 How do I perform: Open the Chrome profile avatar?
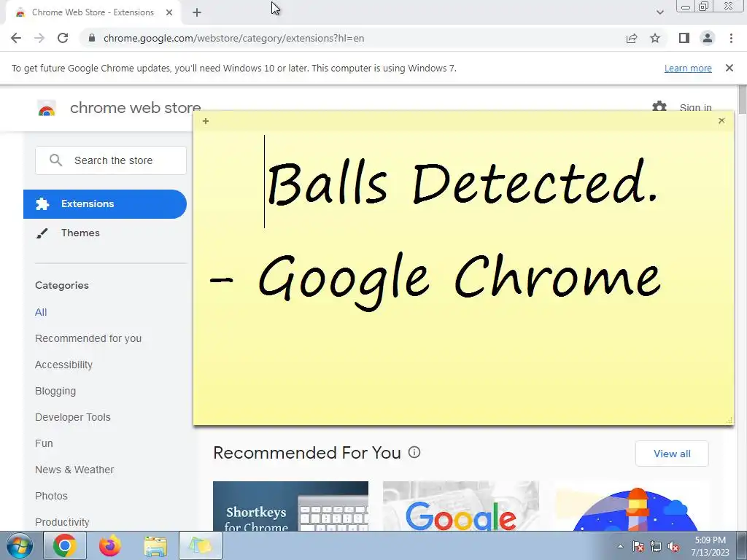click(708, 38)
